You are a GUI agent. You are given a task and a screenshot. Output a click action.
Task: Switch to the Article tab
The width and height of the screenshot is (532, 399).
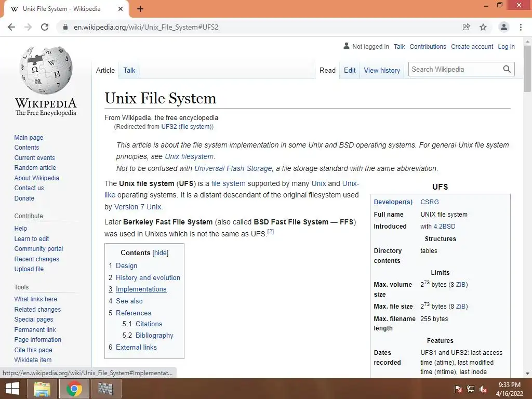[105, 70]
